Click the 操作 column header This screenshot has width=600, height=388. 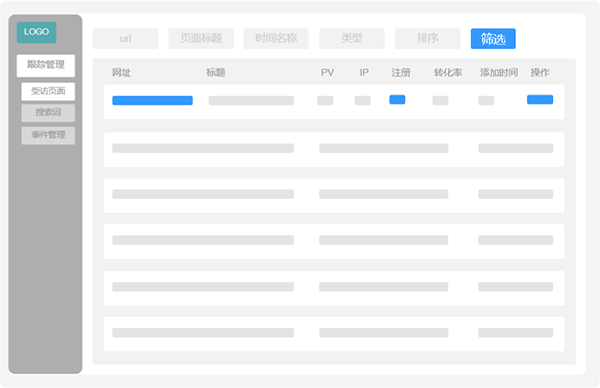click(x=540, y=72)
